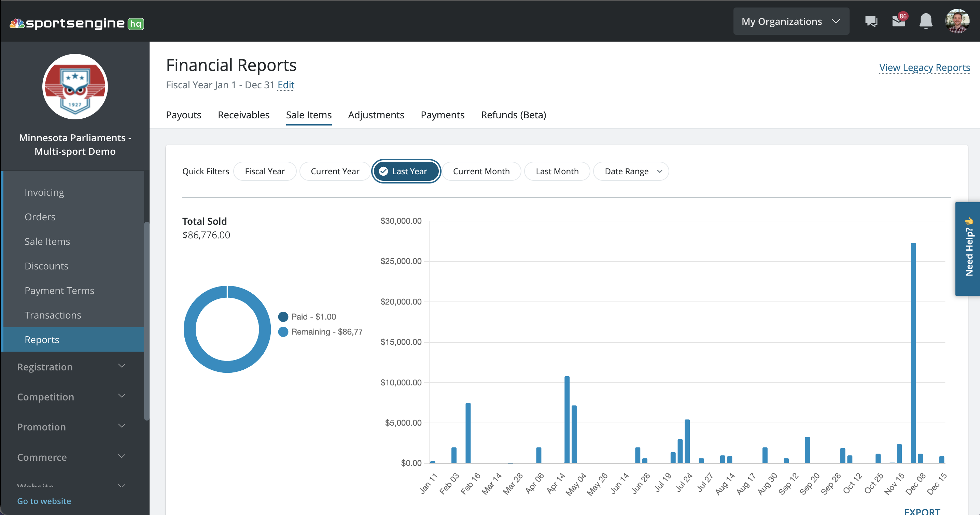Viewport: 980px width, 515px height.
Task: Click the notifications bell icon
Action: (x=926, y=21)
